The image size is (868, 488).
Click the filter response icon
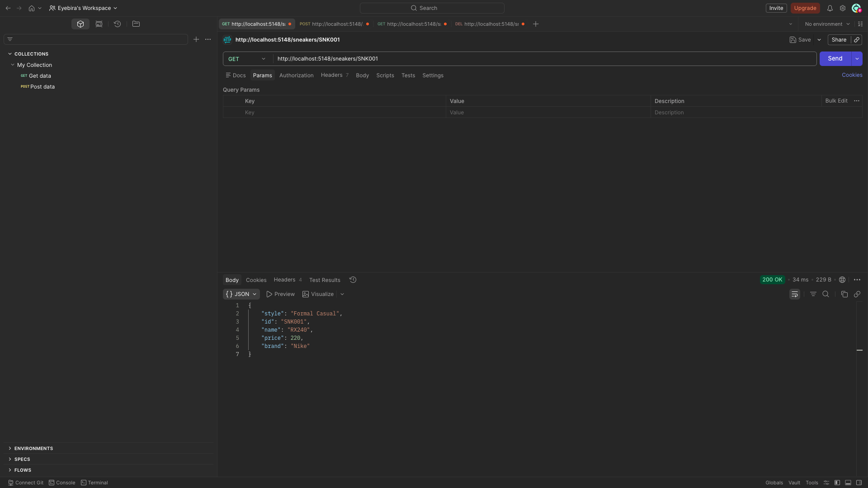813,294
